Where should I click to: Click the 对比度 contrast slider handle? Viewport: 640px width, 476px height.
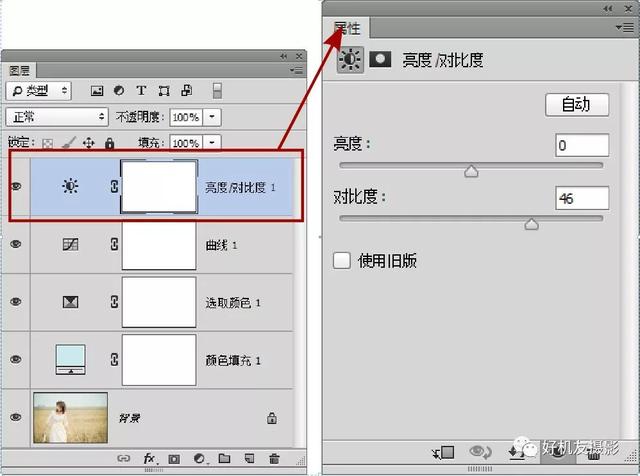click(532, 224)
